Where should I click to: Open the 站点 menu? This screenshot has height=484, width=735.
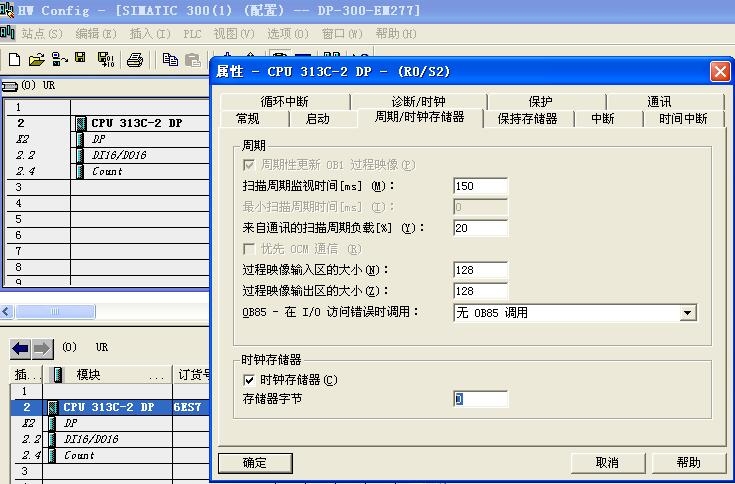(x=42, y=34)
